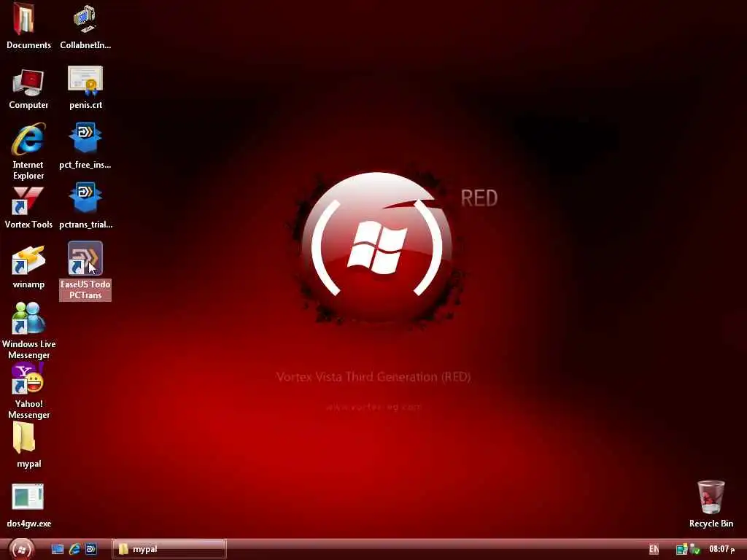Open the 08:07 system clock
Image resolution: width=747 pixels, height=560 pixels.
[x=721, y=549]
